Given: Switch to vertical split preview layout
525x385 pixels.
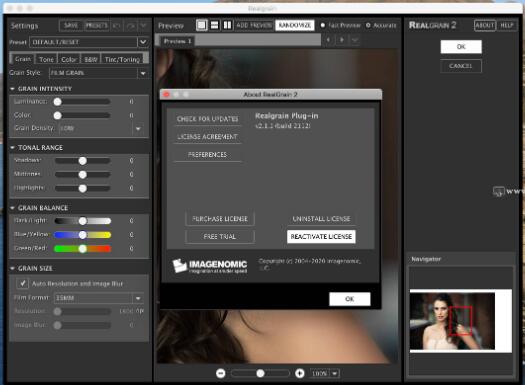Looking at the screenshot, I should click(227, 25).
